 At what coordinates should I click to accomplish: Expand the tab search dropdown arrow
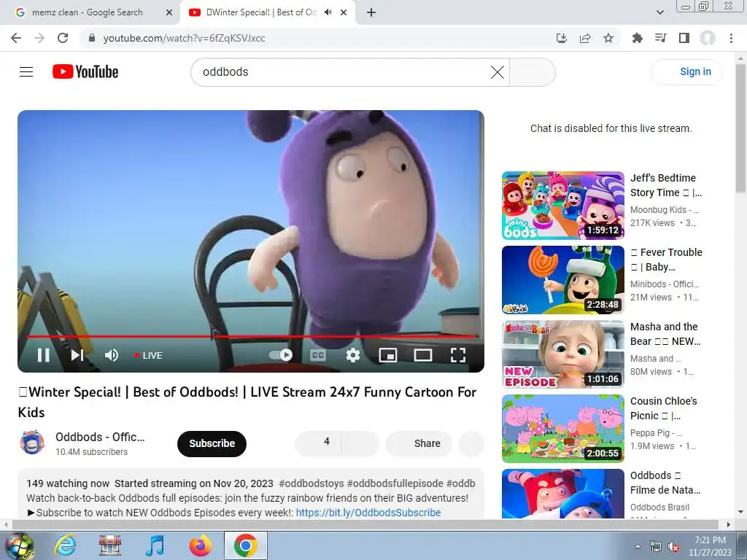pyautogui.click(x=660, y=13)
